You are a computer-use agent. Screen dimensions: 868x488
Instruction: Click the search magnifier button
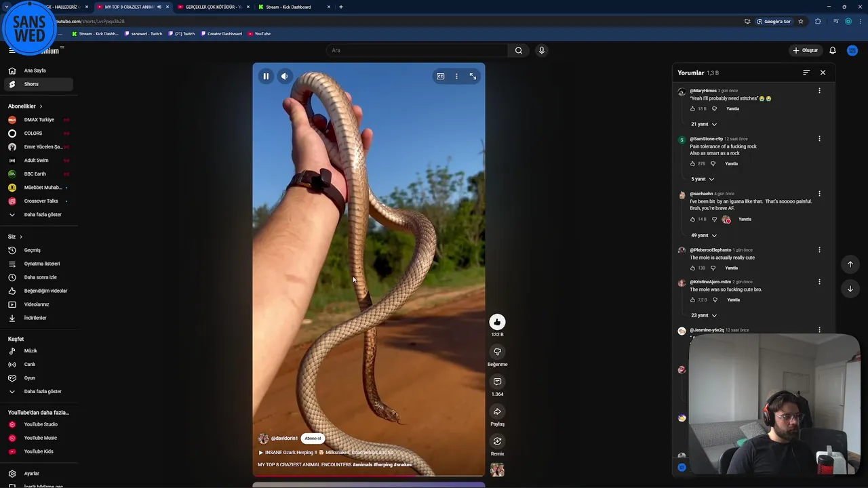point(519,50)
